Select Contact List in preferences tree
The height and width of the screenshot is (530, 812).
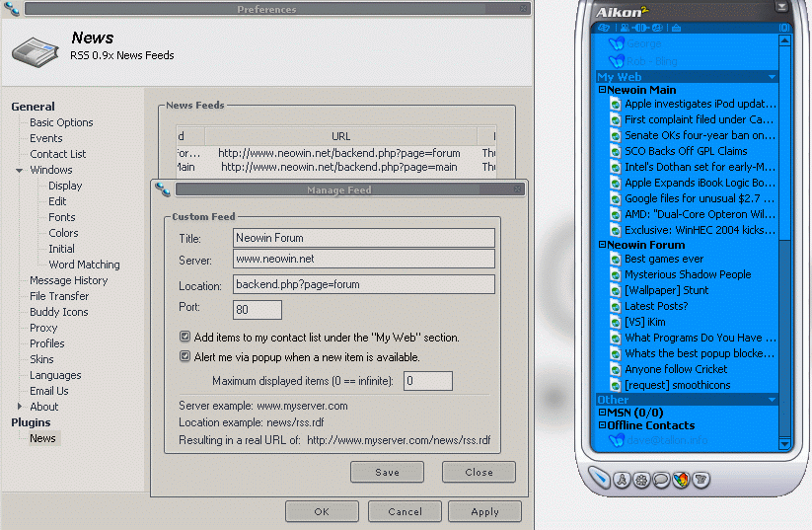click(57, 154)
